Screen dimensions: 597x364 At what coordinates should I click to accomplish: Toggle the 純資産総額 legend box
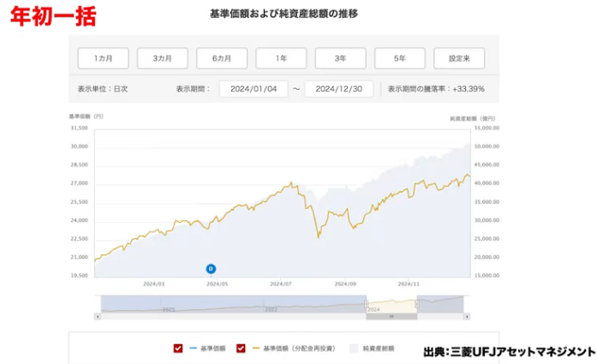[353, 349]
